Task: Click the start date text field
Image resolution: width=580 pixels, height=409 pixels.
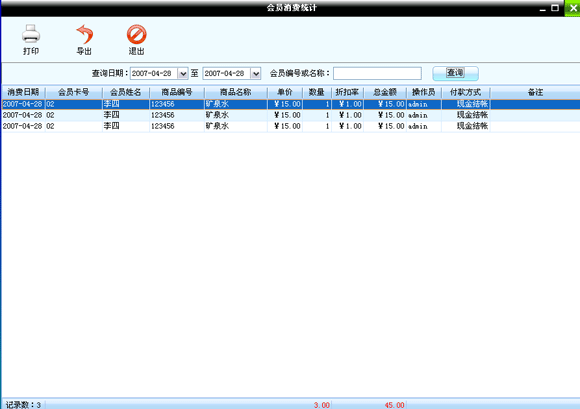Action: pyautogui.click(x=154, y=74)
